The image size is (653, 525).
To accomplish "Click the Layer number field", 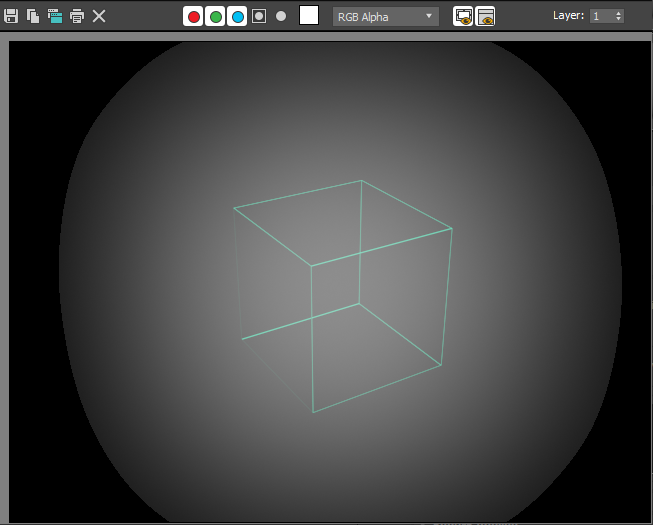I will (602, 16).
